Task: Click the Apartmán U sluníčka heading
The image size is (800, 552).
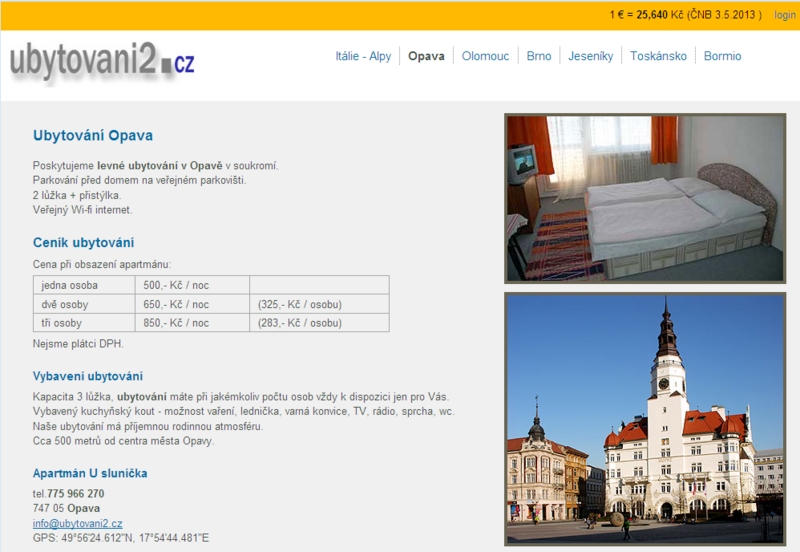Action: coord(90,473)
